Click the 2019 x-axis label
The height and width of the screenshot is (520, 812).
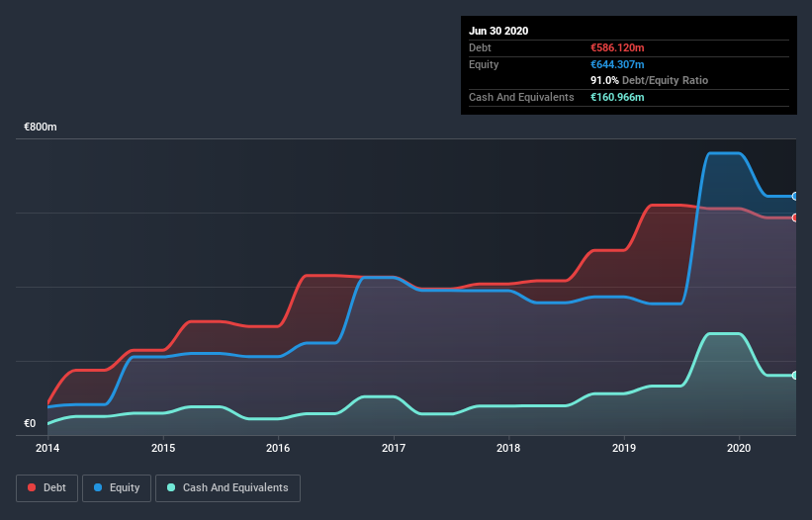624,448
